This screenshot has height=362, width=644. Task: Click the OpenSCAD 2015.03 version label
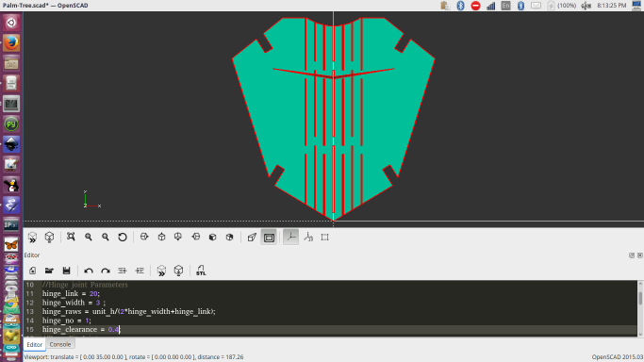click(618, 357)
